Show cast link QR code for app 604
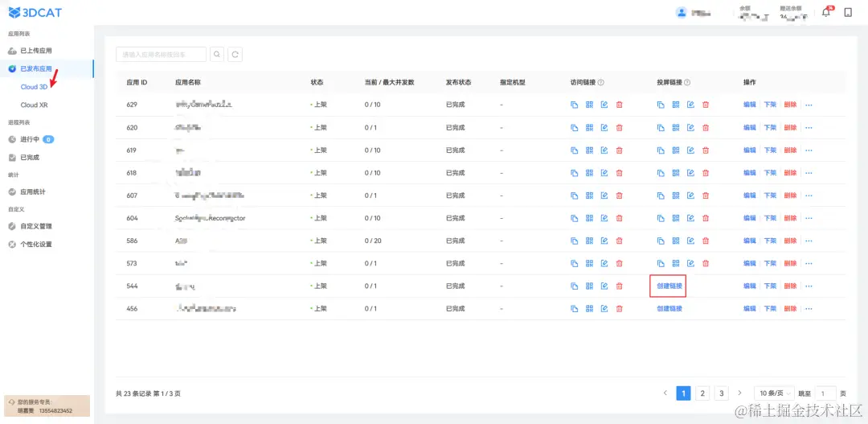Viewport: 868px width, 424px height. coord(676,218)
